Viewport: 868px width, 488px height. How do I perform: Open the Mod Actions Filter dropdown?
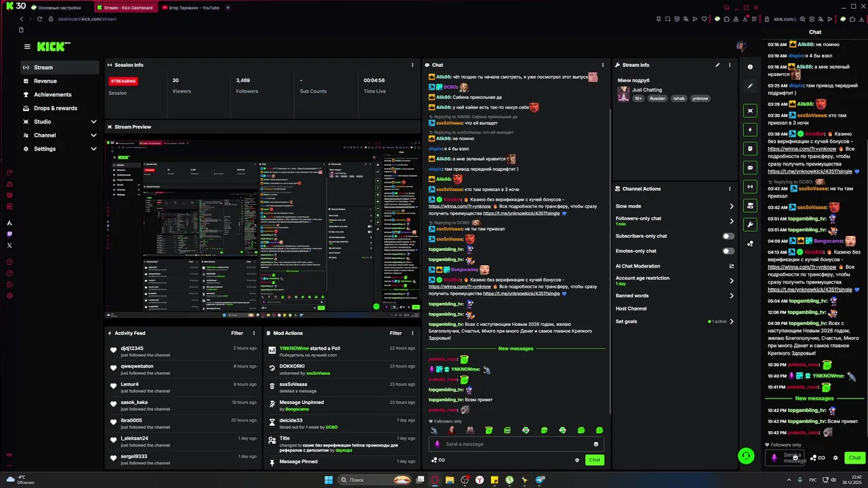395,333
